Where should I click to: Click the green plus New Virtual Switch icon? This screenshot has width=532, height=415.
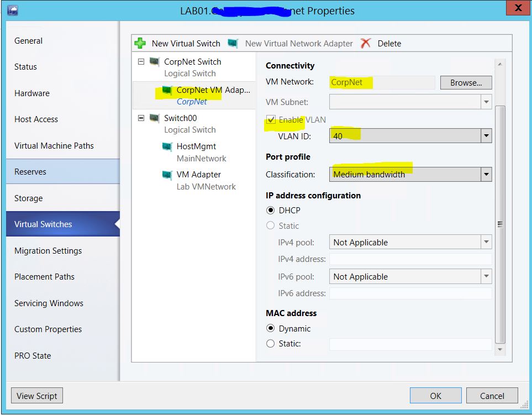[x=141, y=43]
